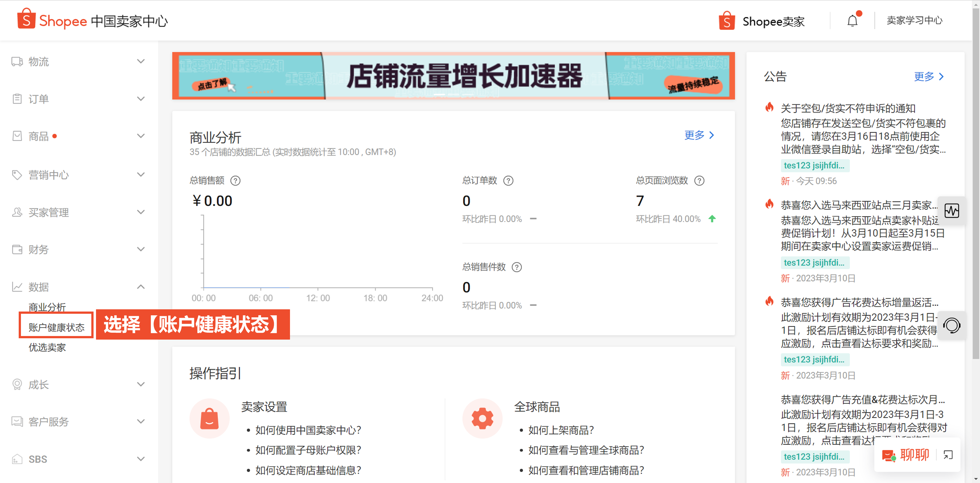Expand the 买家管理 menu chevron
This screenshot has height=483, width=980.
[141, 212]
